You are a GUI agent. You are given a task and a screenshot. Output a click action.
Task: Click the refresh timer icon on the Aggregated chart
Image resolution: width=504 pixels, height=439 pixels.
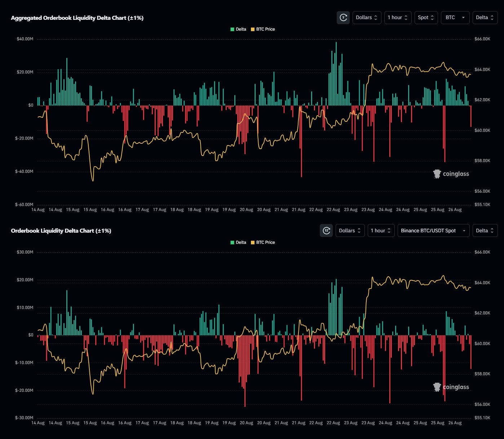(343, 17)
